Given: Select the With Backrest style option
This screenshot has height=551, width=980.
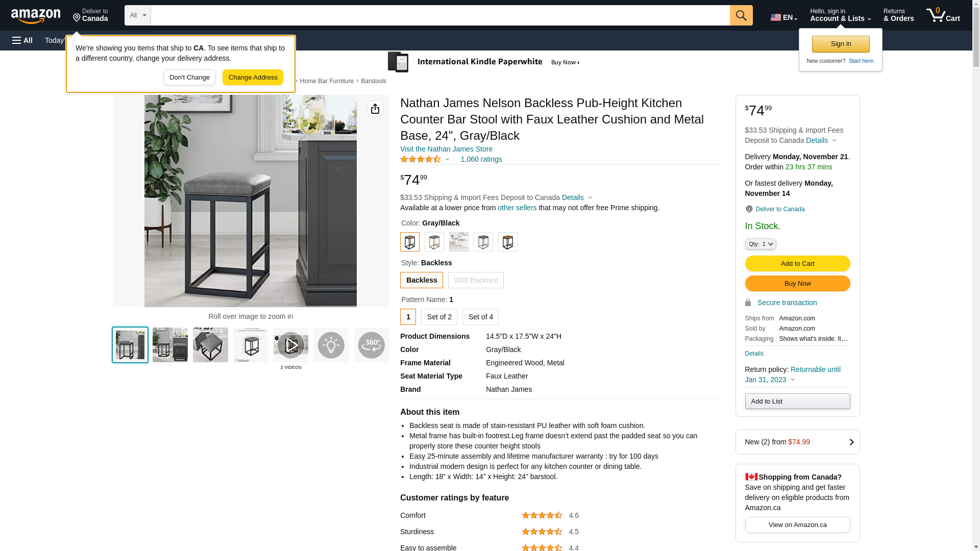Looking at the screenshot, I should (476, 280).
